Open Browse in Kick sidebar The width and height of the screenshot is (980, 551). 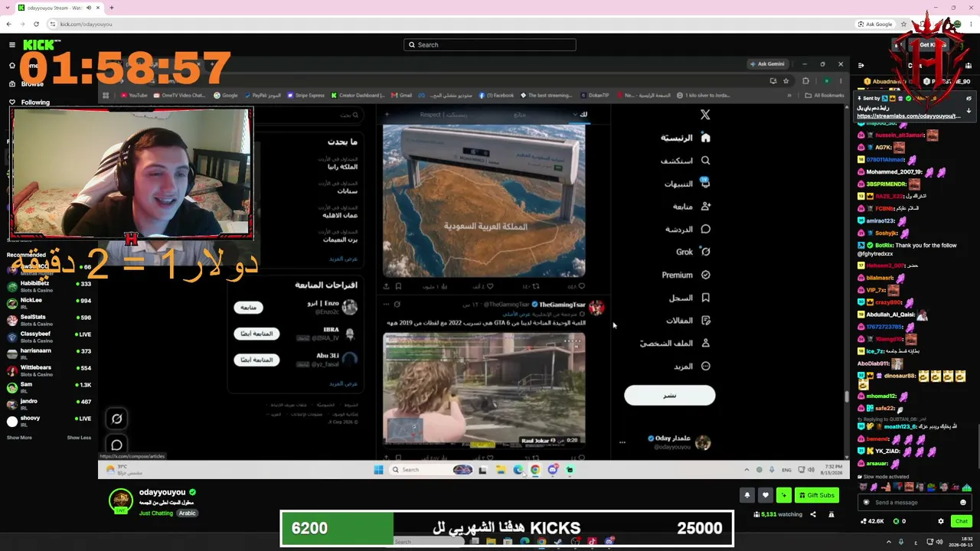pos(27,83)
